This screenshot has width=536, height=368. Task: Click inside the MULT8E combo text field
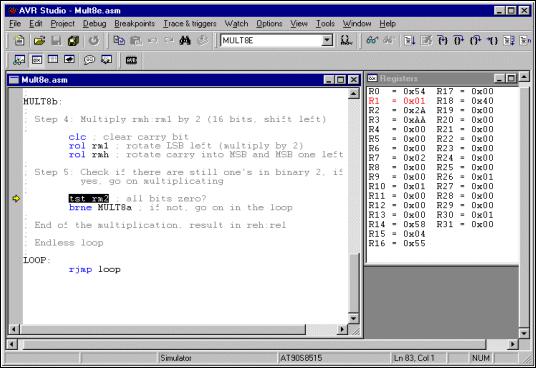tap(271, 40)
